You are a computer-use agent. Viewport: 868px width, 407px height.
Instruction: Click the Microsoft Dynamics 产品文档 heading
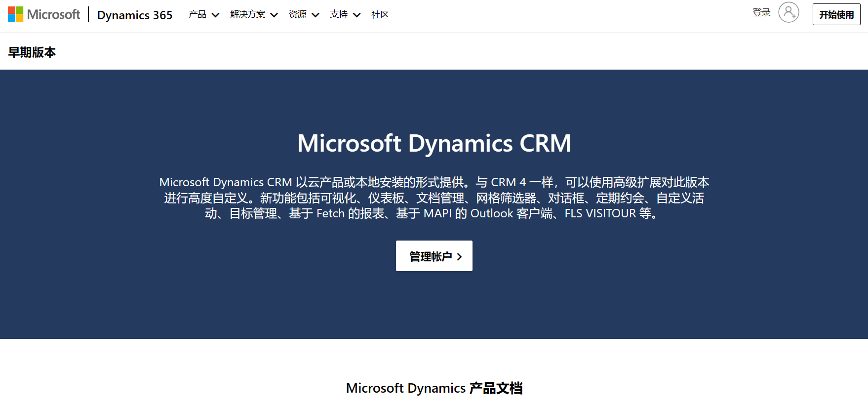pos(434,388)
